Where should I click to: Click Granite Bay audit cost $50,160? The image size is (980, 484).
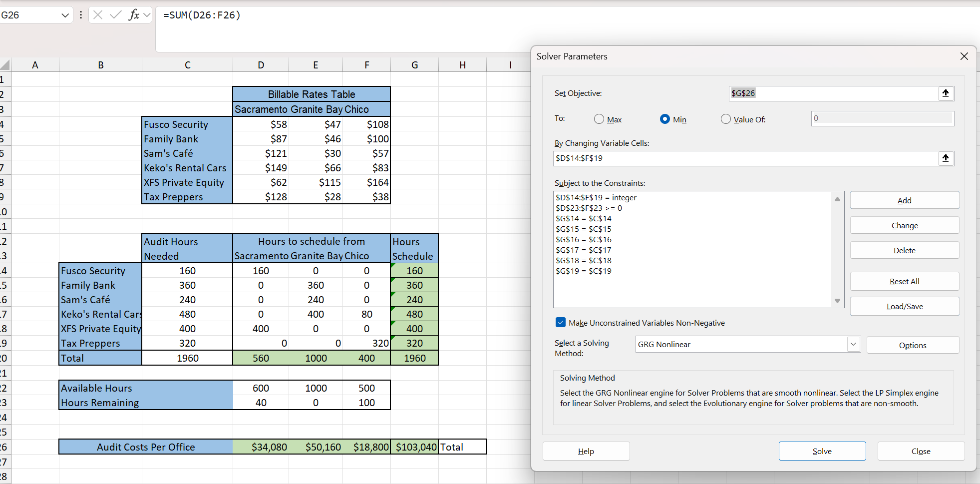(316, 447)
